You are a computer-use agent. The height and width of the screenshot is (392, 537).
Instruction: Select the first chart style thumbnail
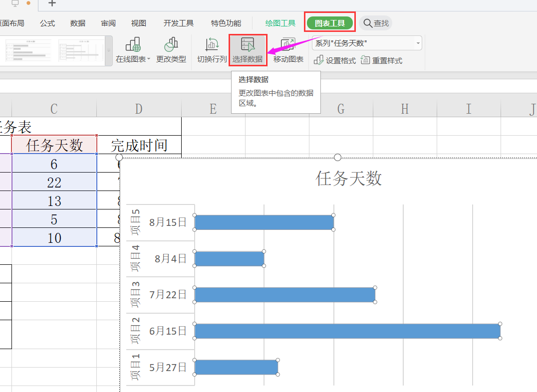[x=28, y=51]
